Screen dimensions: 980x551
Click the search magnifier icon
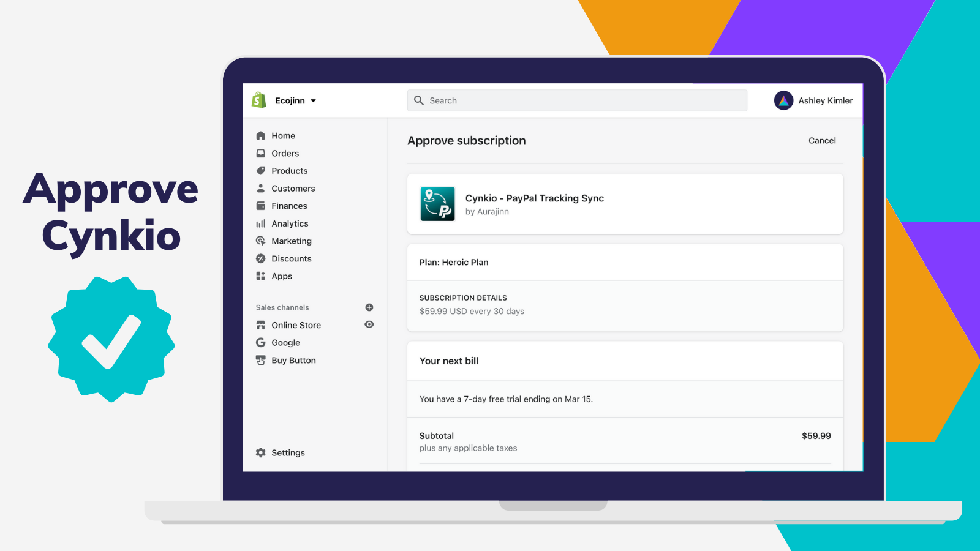point(419,100)
